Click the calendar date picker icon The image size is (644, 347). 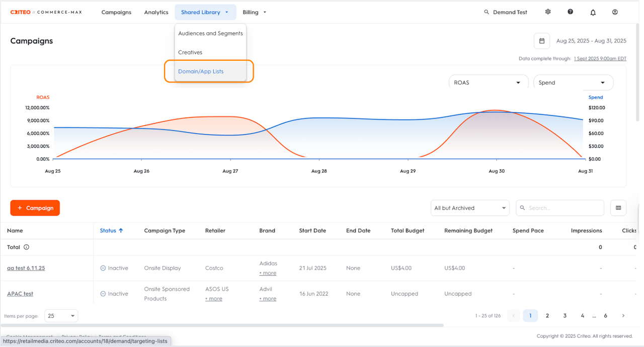pos(542,41)
